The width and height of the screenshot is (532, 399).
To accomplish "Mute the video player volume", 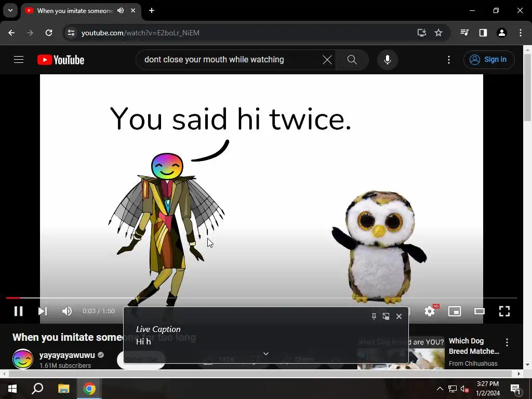I will (x=67, y=311).
